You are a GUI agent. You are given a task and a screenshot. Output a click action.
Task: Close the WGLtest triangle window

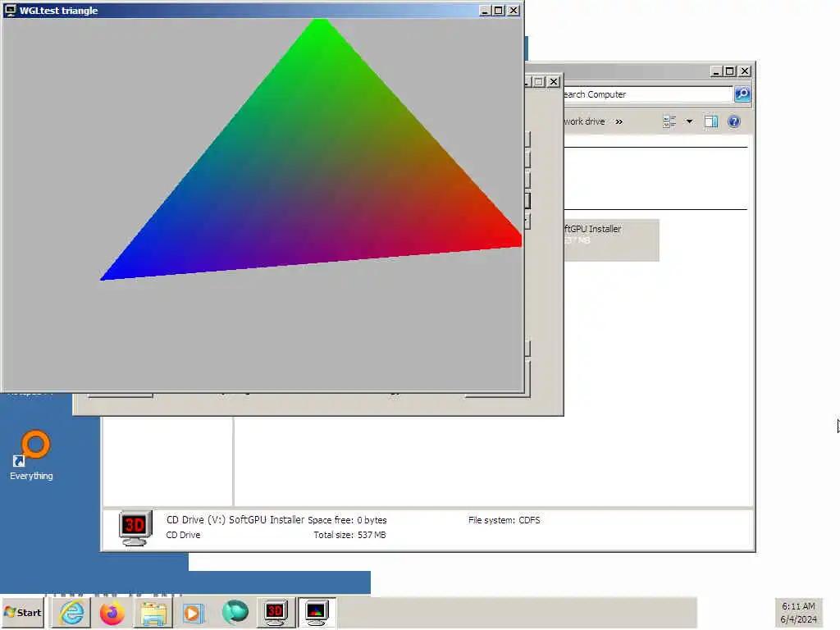click(514, 10)
